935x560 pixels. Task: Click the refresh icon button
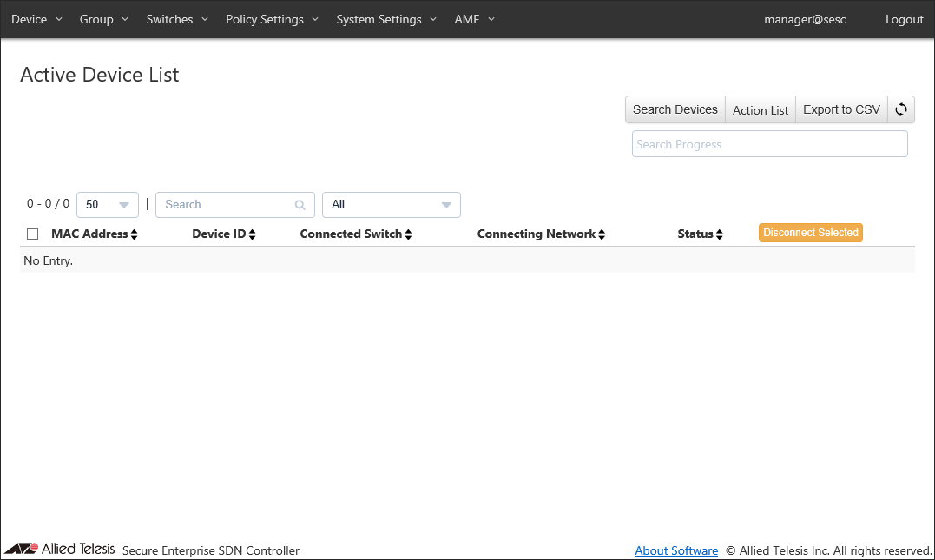click(901, 109)
